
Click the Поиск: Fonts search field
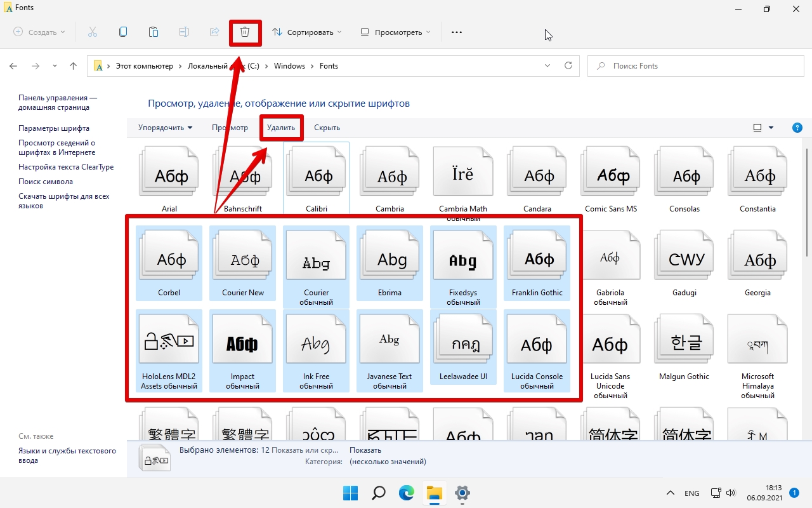695,66
